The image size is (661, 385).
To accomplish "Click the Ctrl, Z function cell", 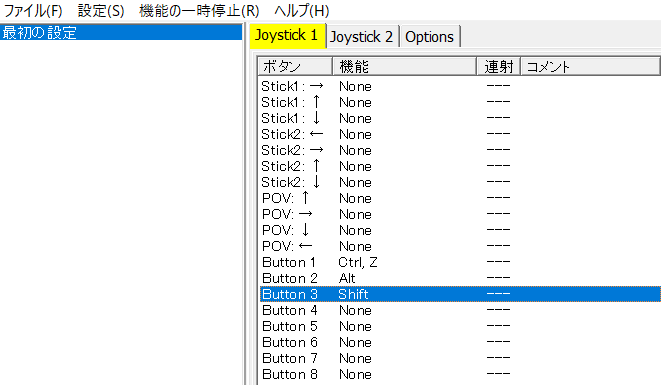I will pyautogui.click(x=357, y=263).
